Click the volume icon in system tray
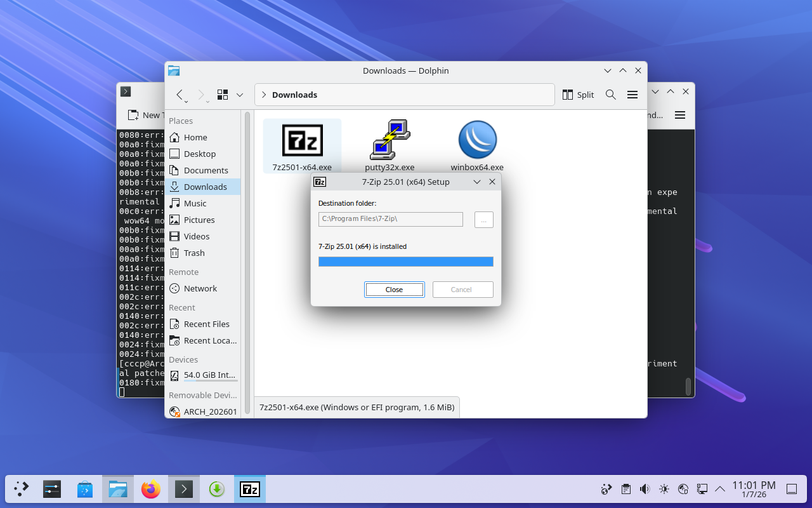 [x=645, y=489]
